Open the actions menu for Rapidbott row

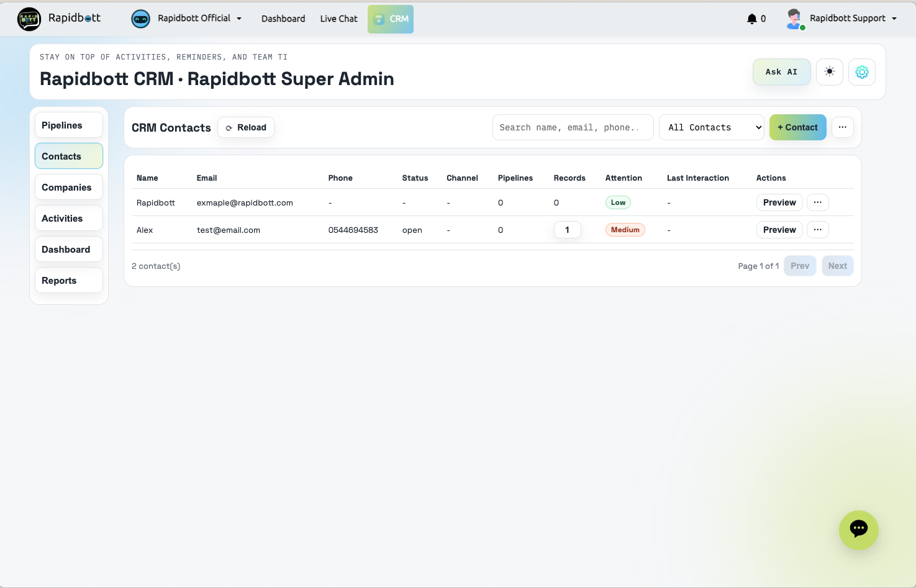tap(817, 202)
